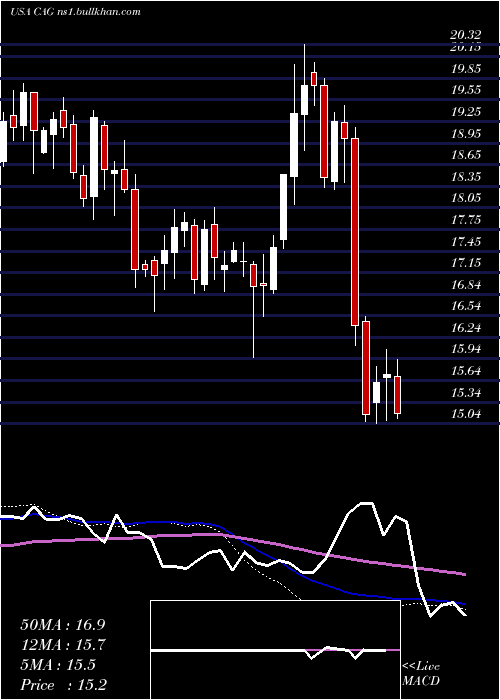Select the 20.32 price axis label
The image size is (500, 700).
tap(466, 35)
